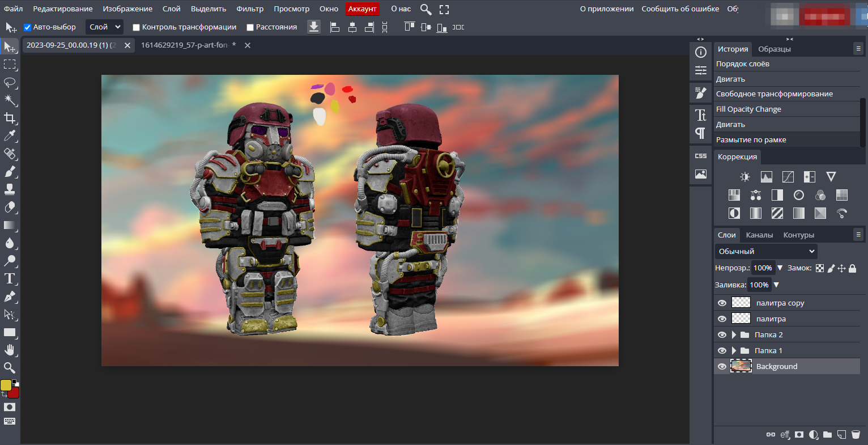This screenshot has height=445, width=868.
Task: Open Сообщить об ошибке link
Action: (680, 9)
